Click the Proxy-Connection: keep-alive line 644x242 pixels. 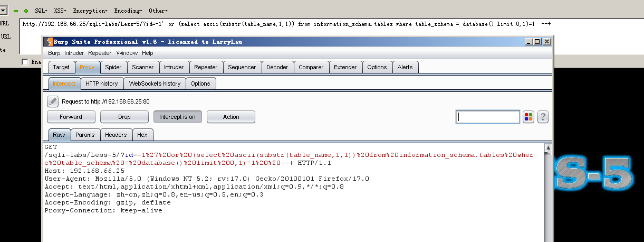point(103,210)
